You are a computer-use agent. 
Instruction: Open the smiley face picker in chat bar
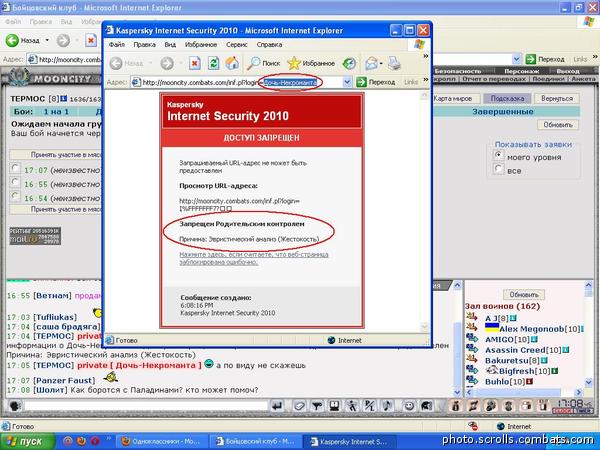pos(409,406)
